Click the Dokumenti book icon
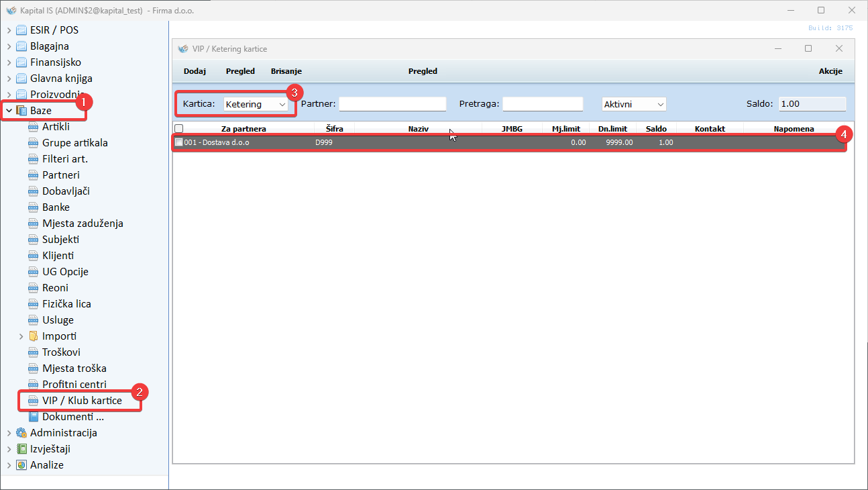868x490 pixels. 34,417
